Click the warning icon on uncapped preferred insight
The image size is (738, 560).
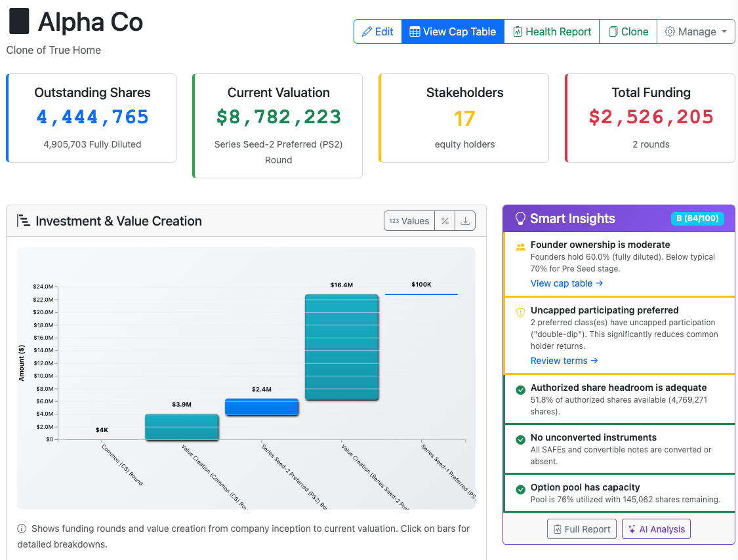(520, 312)
